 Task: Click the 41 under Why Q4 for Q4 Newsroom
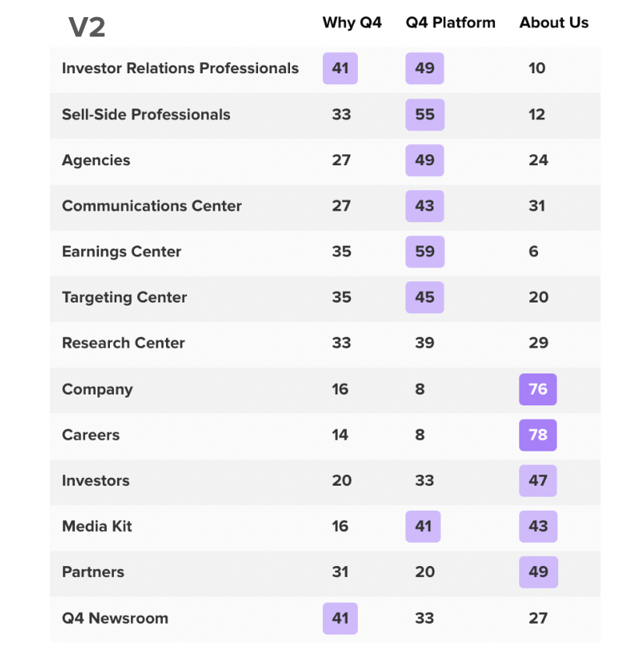pyautogui.click(x=340, y=618)
